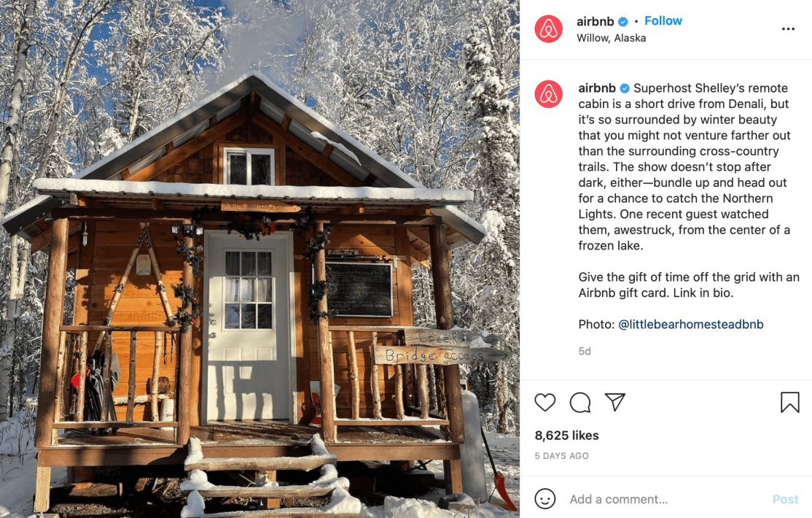View the 8,625 likes list
The image size is (812, 518).
(x=566, y=436)
